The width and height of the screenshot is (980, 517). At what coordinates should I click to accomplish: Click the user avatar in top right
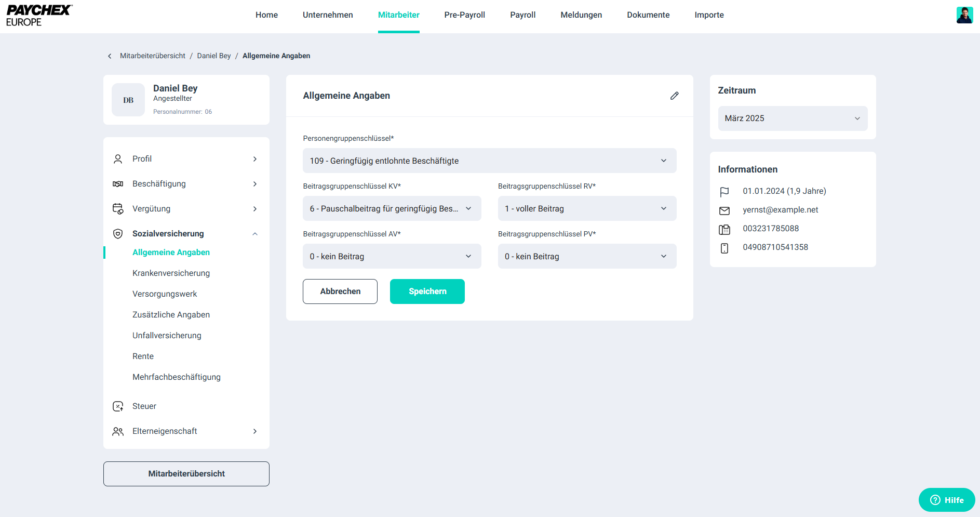964,15
